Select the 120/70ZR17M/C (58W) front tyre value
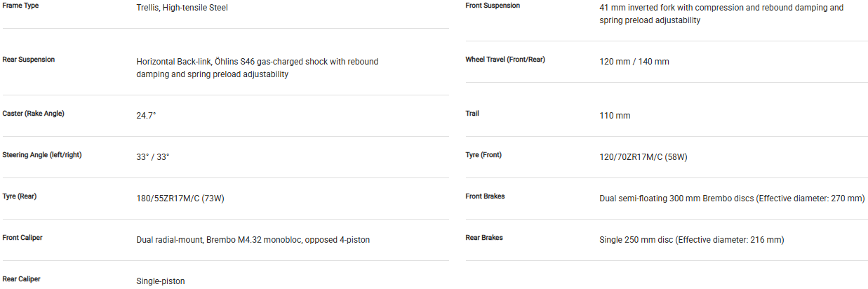 point(643,157)
